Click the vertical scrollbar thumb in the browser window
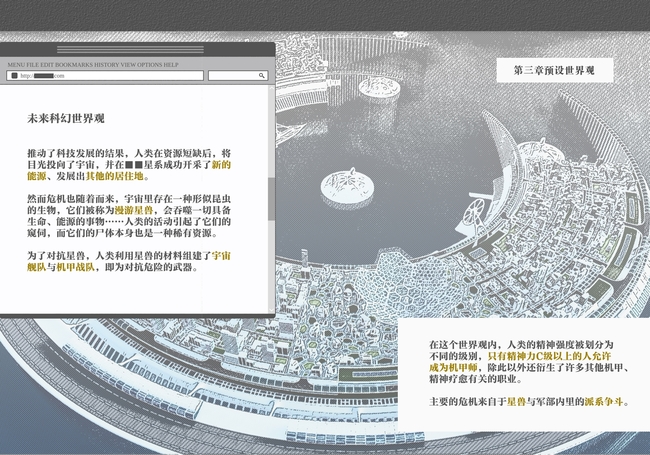This screenshot has width=650, height=455. (x=270, y=200)
